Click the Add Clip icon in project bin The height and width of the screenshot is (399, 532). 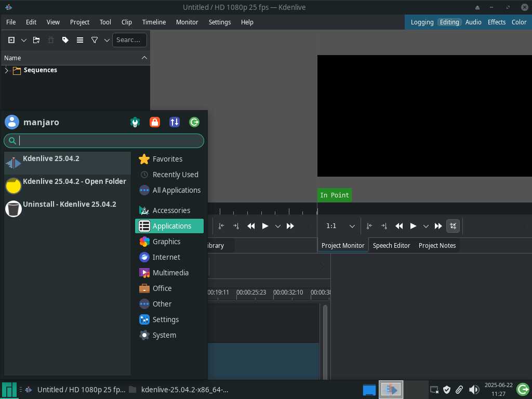tap(11, 40)
